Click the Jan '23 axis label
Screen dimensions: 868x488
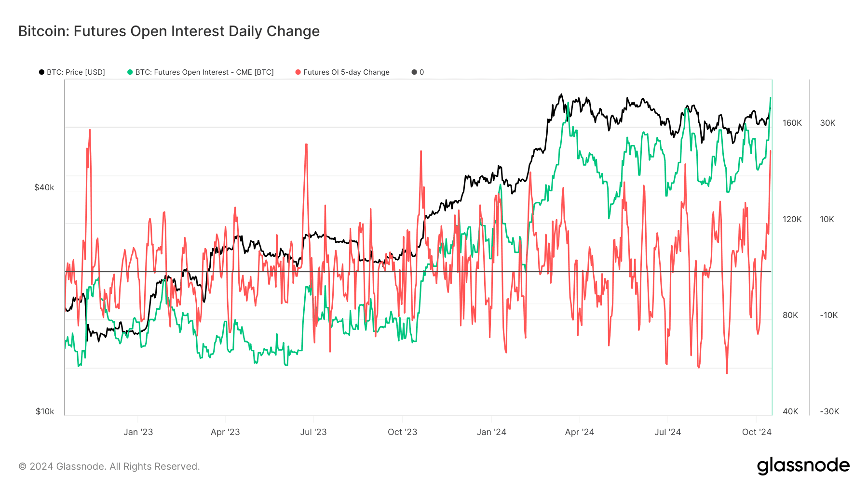[x=138, y=432]
